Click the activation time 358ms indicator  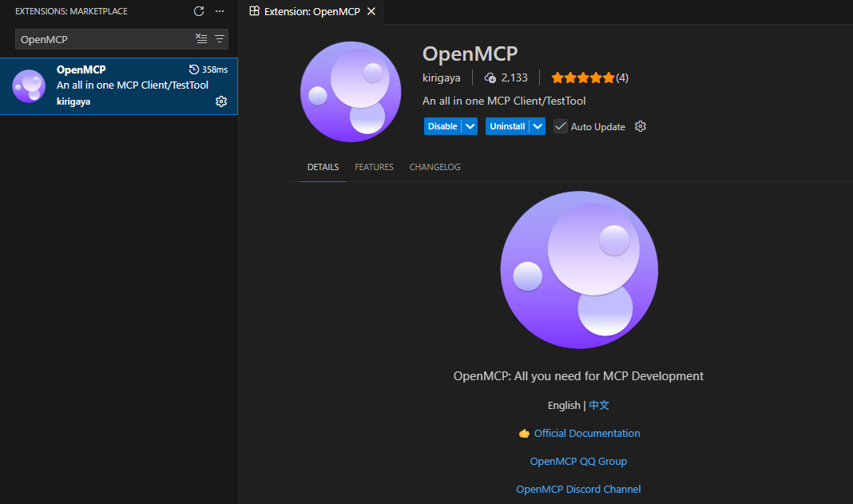(x=208, y=69)
